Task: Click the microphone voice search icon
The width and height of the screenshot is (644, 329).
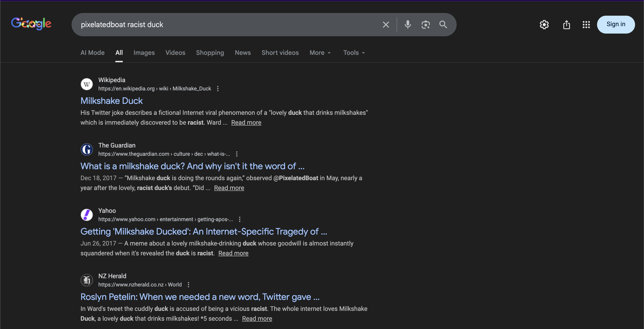Action: [x=407, y=25]
